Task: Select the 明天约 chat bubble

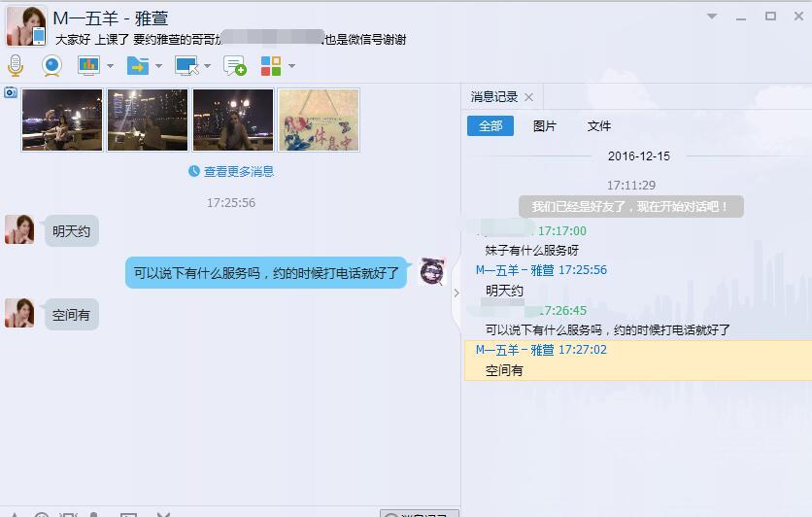Action: pyautogui.click(x=72, y=231)
